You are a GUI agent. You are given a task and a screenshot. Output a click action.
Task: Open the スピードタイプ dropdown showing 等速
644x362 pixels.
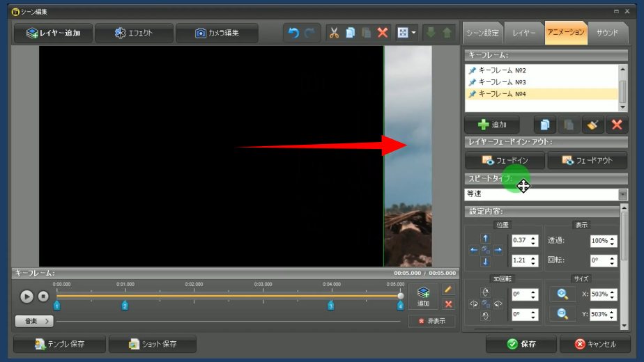tap(622, 194)
